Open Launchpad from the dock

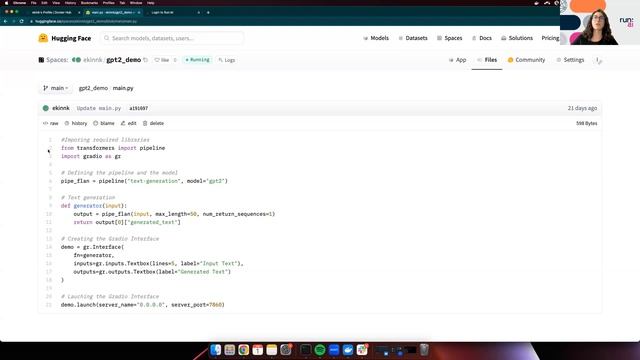tap(229, 350)
